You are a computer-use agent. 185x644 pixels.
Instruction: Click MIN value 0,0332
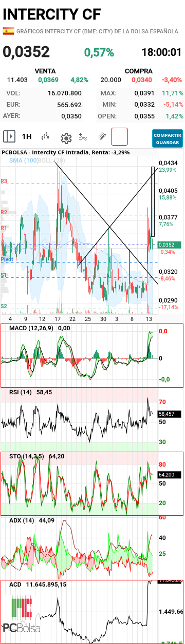tap(144, 105)
